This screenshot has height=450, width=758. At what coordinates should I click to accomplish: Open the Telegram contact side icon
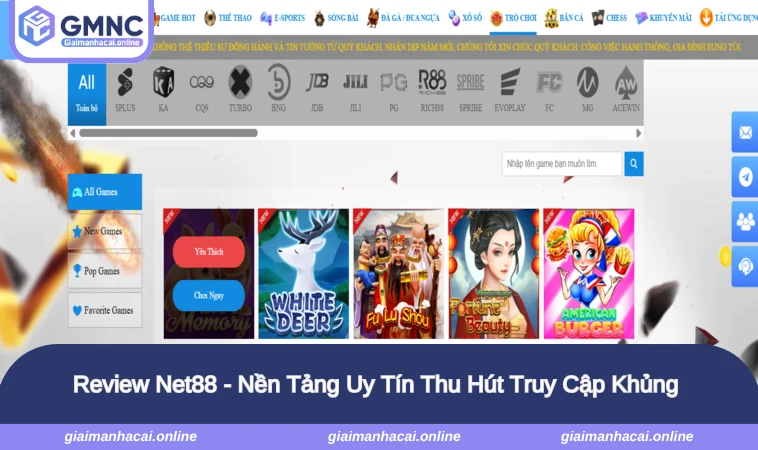(x=745, y=177)
